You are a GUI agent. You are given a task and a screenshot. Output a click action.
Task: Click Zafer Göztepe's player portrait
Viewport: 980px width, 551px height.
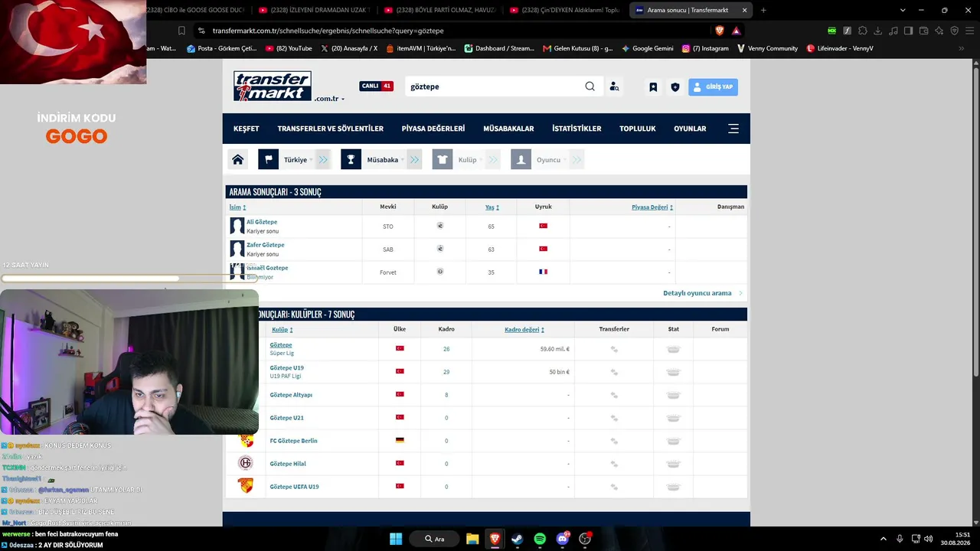tap(237, 249)
